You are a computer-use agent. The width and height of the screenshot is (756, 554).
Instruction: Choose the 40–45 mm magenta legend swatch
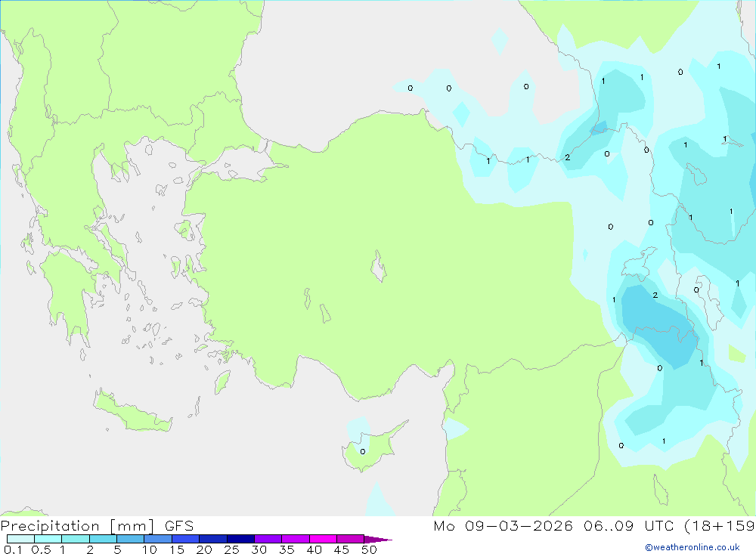(323, 539)
